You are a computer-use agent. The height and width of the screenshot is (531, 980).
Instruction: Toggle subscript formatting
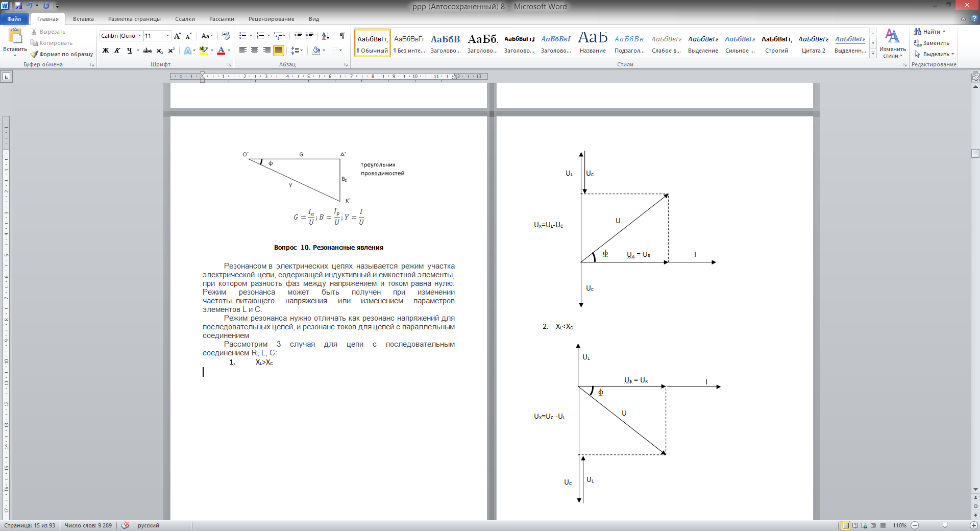pyautogui.click(x=159, y=51)
